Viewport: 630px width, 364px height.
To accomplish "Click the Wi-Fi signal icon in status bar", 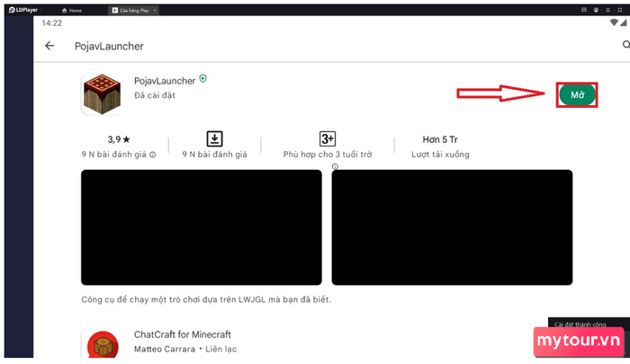I will (614, 22).
